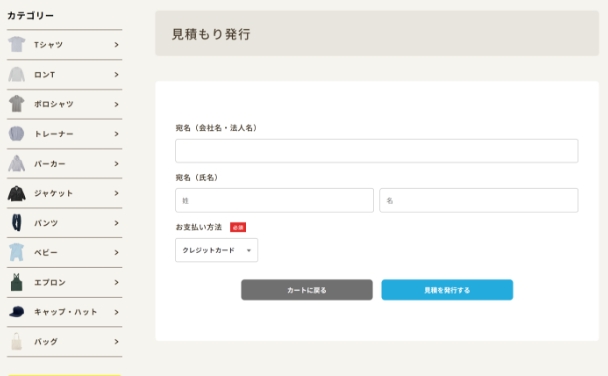Image resolution: width=608 pixels, height=376 pixels.
Task: Click the エプロン green apron icon
Action: (x=17, y=282)
